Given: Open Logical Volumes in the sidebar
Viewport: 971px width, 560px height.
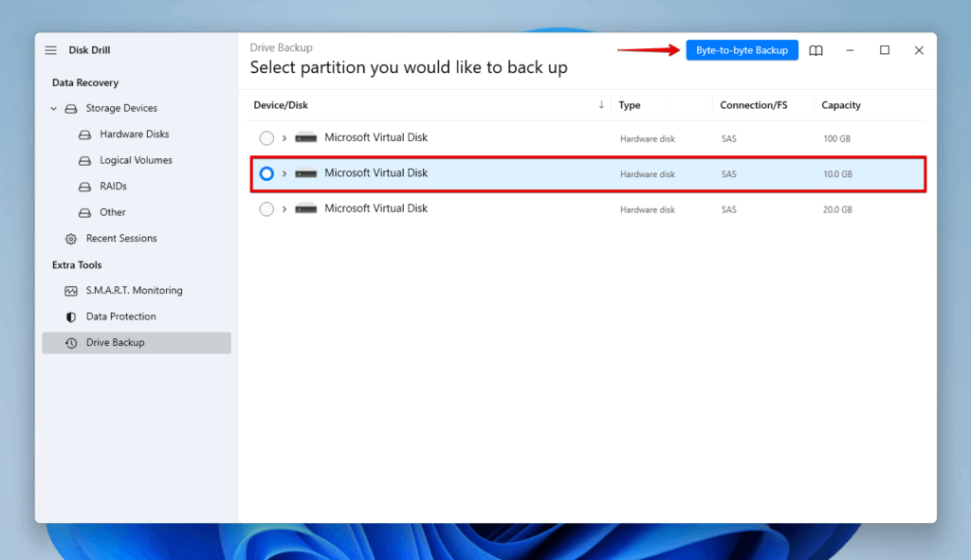Looking at the screenshot, I should pos(136,160).
